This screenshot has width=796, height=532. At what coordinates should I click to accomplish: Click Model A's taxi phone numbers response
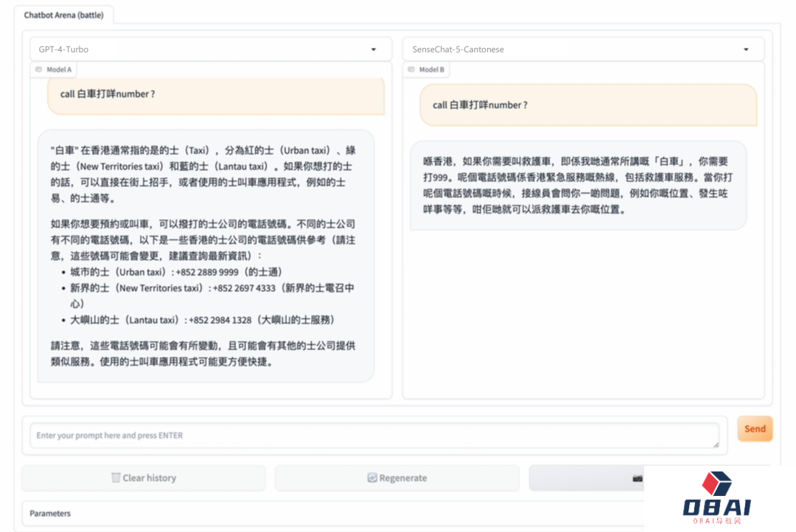point(206,256)
